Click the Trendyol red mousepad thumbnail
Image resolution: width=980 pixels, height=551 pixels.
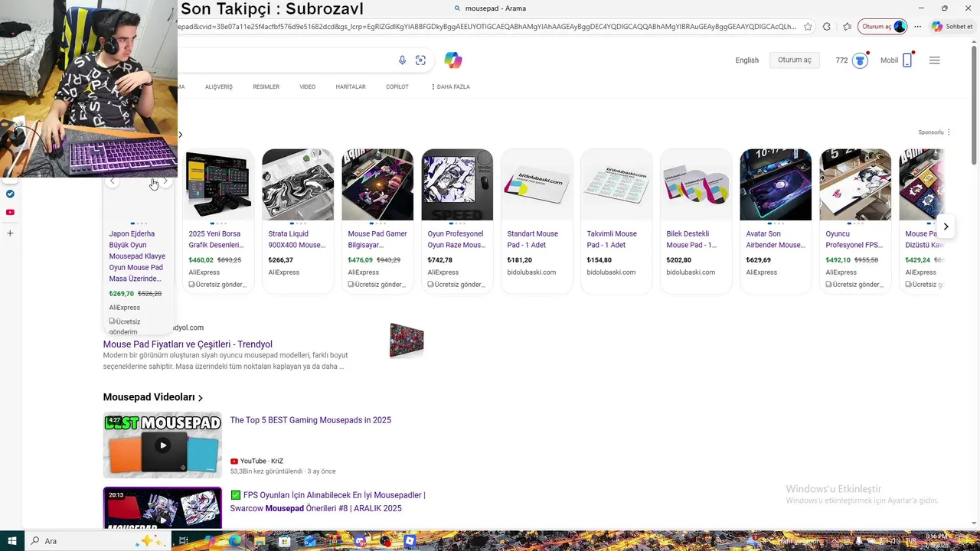coord(407,340)
